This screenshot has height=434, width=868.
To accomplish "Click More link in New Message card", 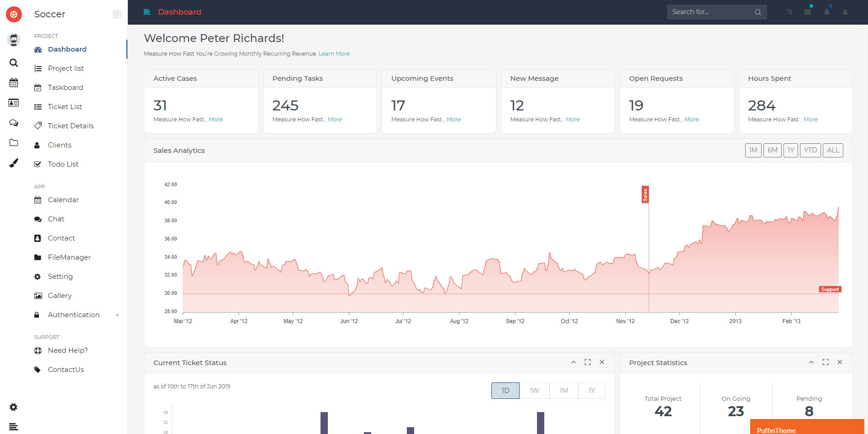I will pyautogui.click(x=573, y=120).
